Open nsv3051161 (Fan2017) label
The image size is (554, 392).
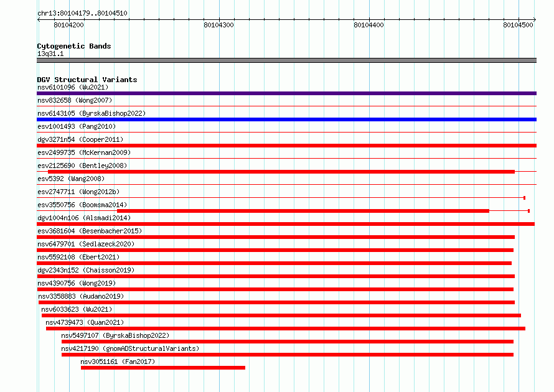pyautogui.click(x=118, y=362)
